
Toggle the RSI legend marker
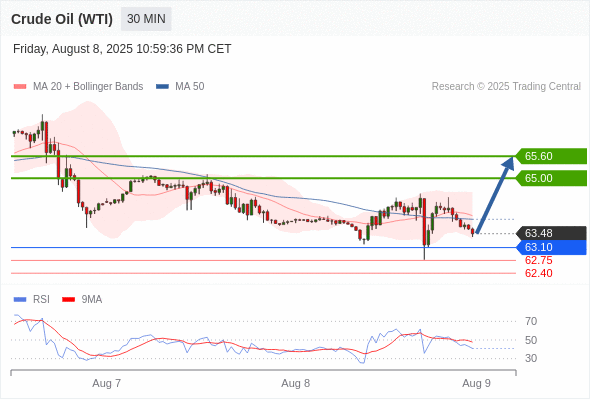click(x=20, y=300)
